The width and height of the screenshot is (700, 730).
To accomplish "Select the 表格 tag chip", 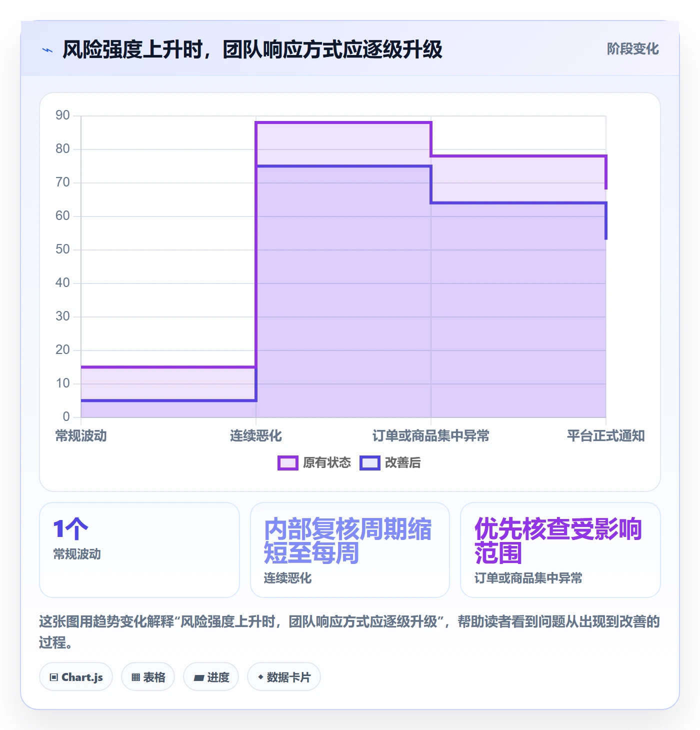I will coord(148,677).
